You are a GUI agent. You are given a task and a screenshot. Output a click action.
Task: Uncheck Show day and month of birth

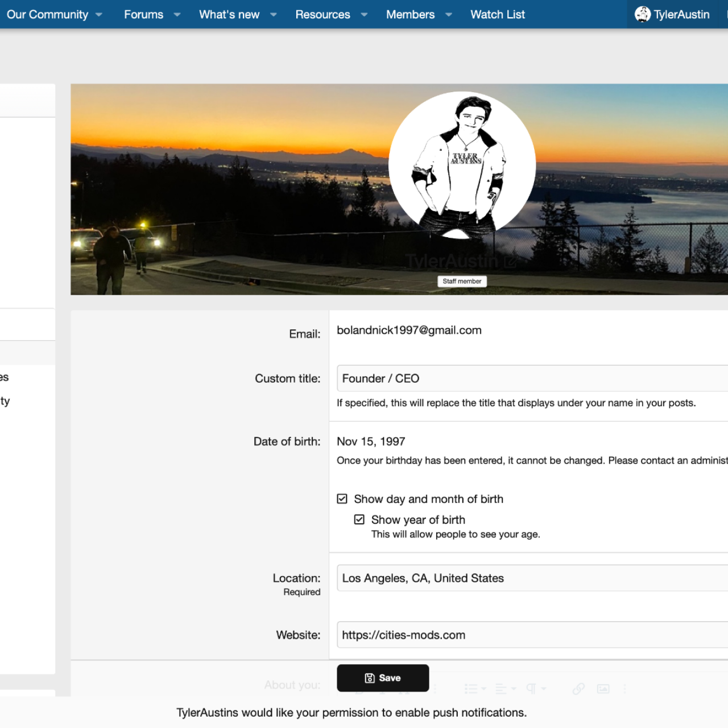pyautogui.click(x=342, y=499)
